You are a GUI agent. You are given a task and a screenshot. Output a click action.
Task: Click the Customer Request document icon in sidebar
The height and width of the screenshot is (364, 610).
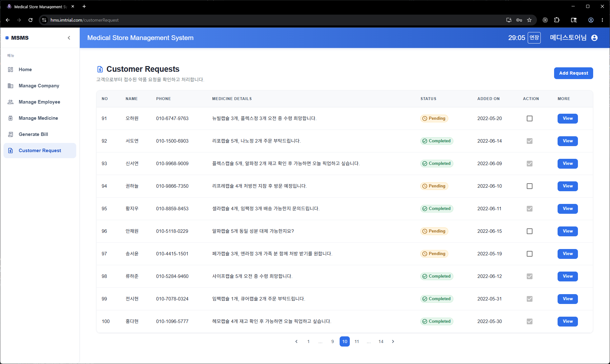tap(10, 151)
